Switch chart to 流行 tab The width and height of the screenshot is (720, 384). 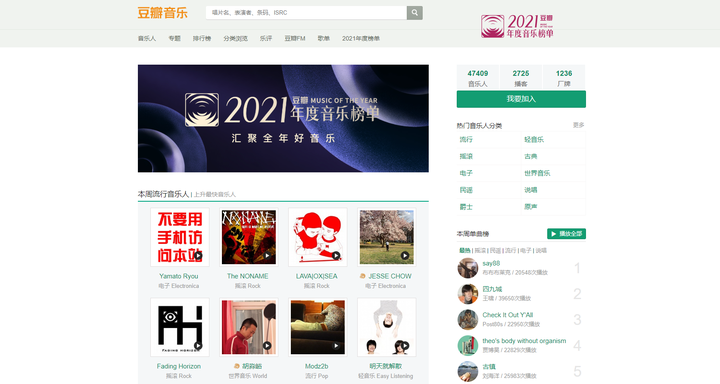tap(511, 251)
